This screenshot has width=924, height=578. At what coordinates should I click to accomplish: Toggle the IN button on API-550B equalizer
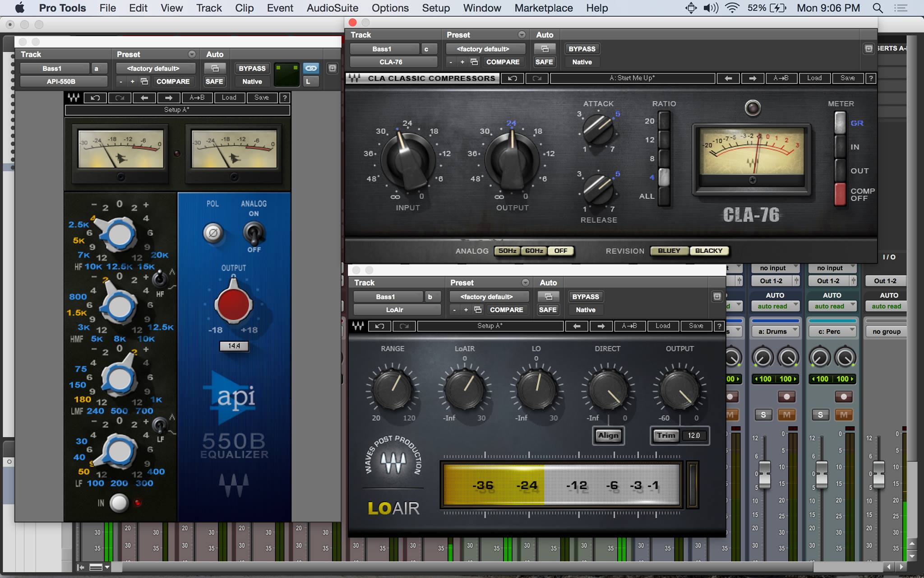[x=119, y=503]
